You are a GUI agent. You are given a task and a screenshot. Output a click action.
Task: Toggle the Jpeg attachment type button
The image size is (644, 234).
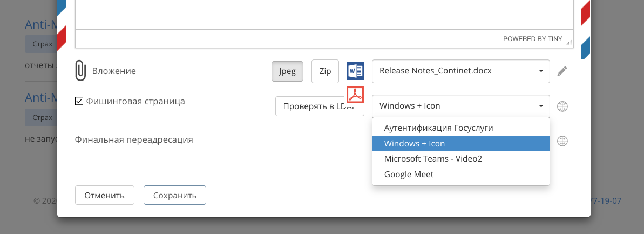[x=287, y=71]
